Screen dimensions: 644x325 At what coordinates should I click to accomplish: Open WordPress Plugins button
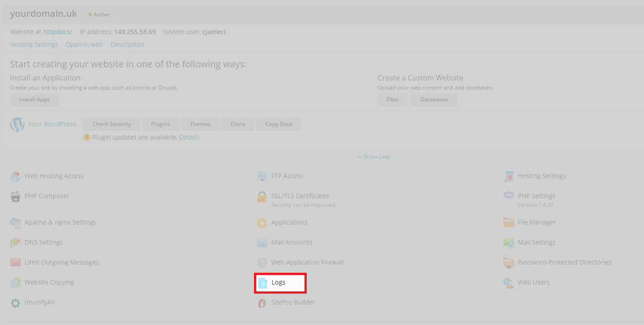161,124
